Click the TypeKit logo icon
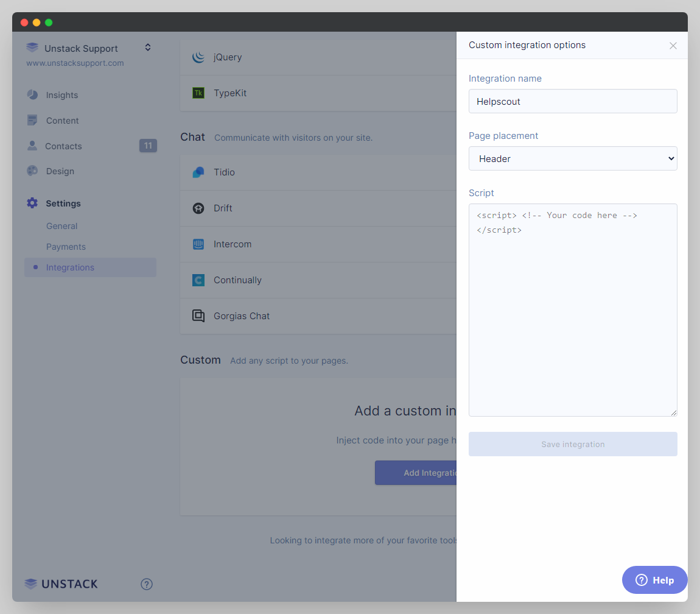This screenshot has width=700, height=614. tap(198, 93)
